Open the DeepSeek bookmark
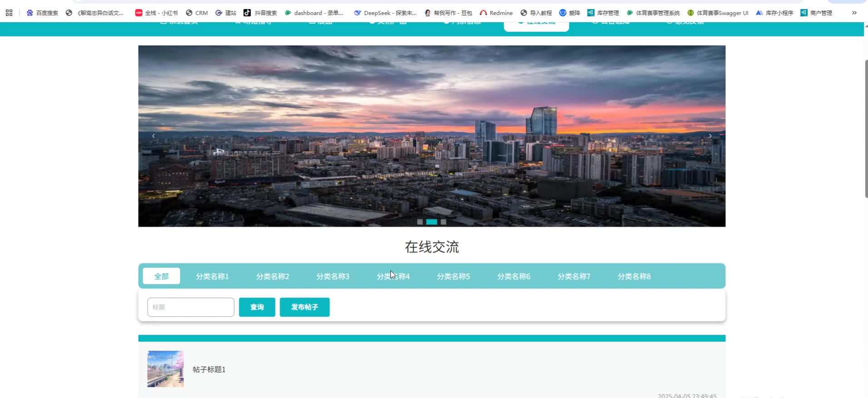This screenshot has width=868, height=398. click(385, 13)
